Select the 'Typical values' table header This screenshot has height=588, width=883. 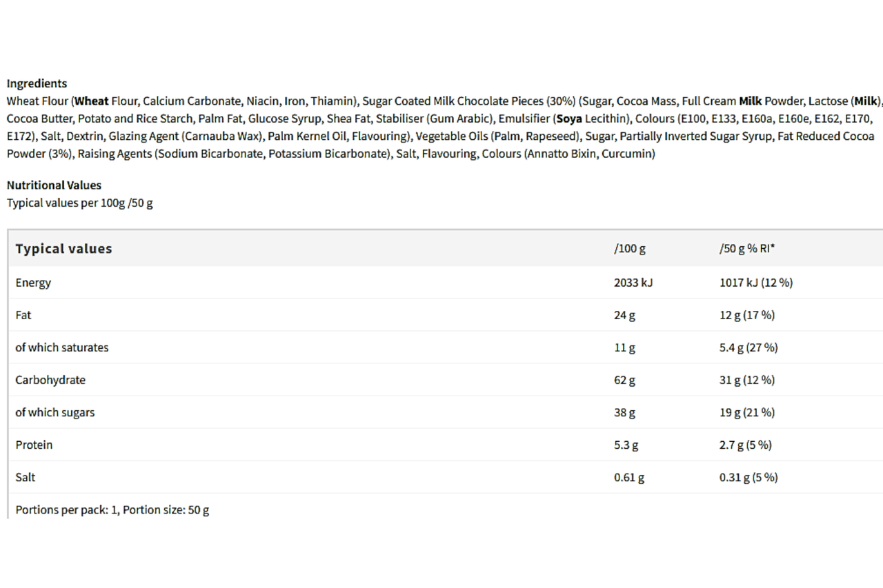point(63,249)
